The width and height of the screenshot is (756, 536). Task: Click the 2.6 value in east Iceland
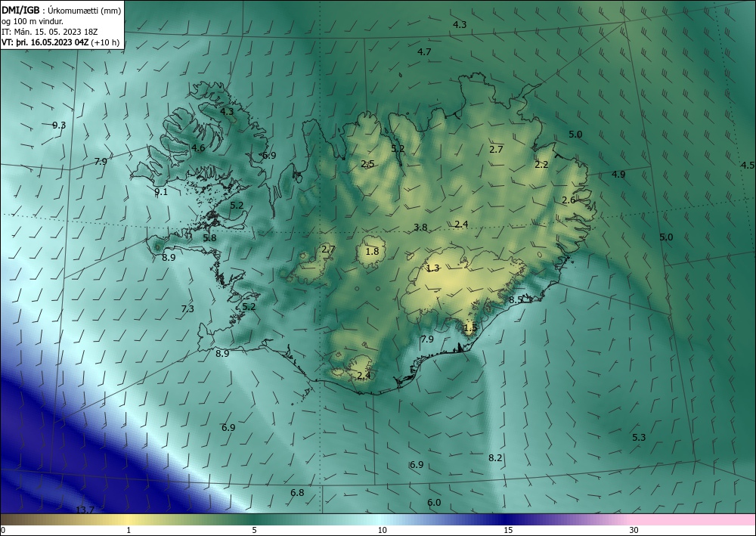click(569, 200)
